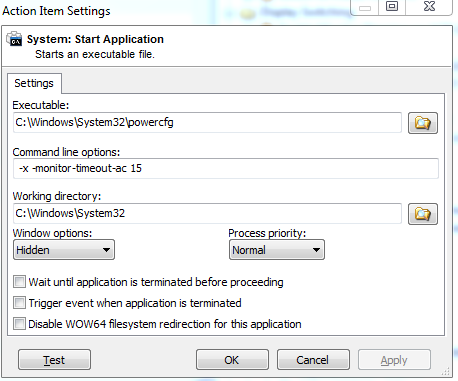Maximize the Action Item Settings window

point(392,7)
